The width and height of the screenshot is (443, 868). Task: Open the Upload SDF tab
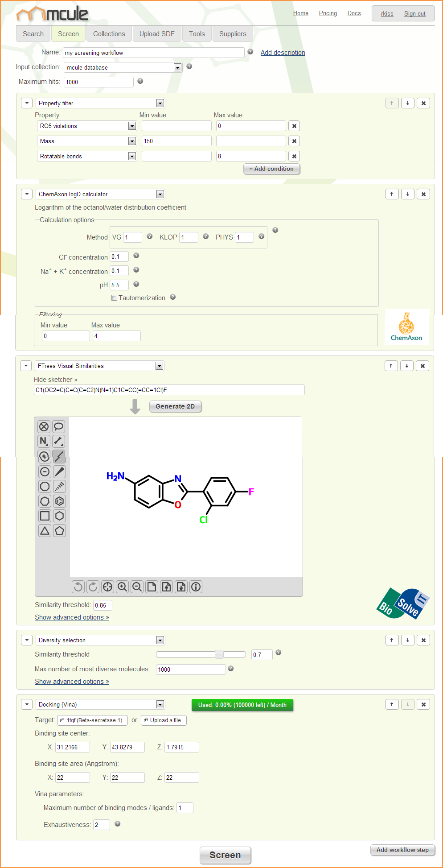pyautogui.click(x=156, y=34)
